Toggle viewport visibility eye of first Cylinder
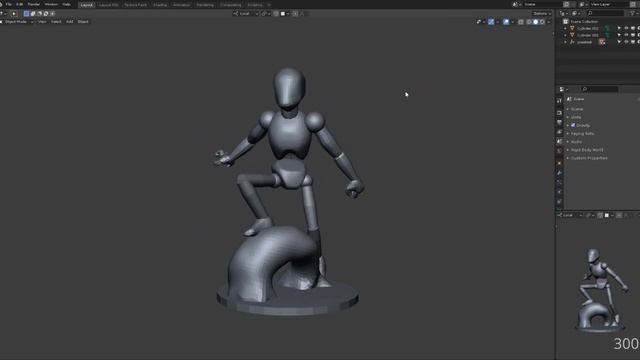This screenshot has height=360, width=640. coord(626,29)
